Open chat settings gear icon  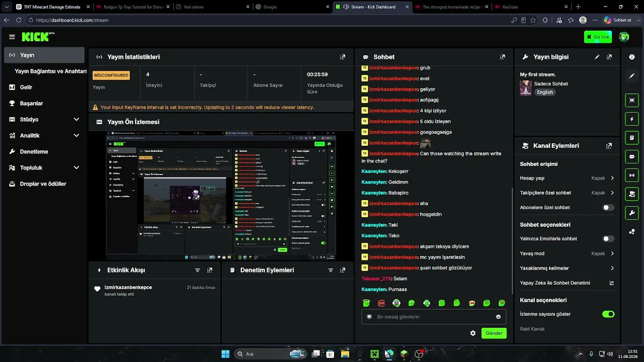pyautogui.click(x=473, y=333)
